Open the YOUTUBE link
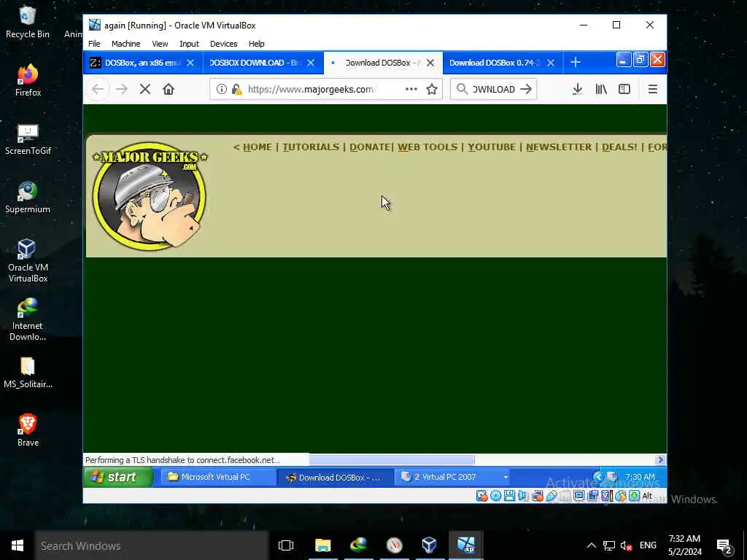Viewport: 747px width, 560px height. coord(492,147)
